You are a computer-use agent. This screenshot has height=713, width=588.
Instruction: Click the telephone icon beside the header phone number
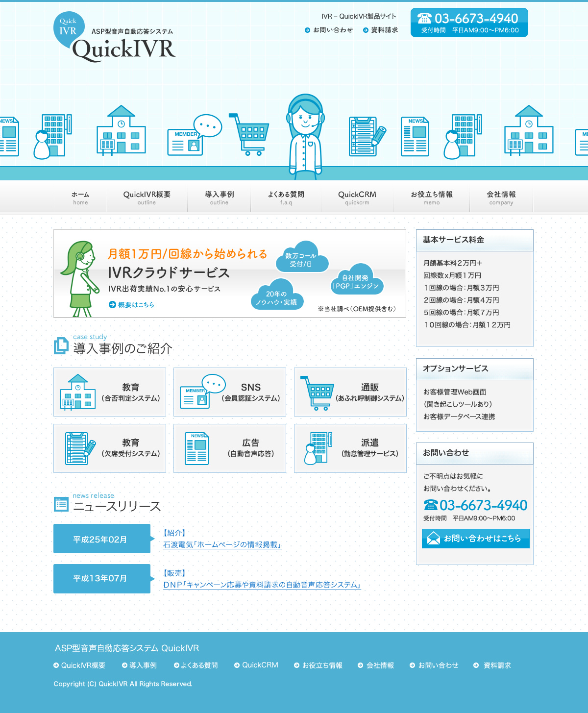click(x=424, y=19)
